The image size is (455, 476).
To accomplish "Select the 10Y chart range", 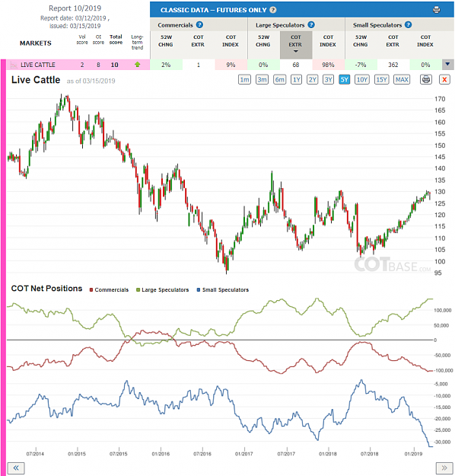I will (362, 80).
